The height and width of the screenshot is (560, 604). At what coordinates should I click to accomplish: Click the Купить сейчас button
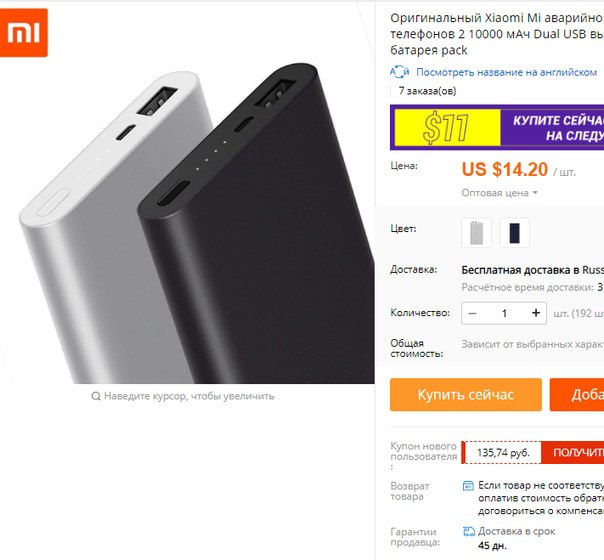[x=466, y=395]
